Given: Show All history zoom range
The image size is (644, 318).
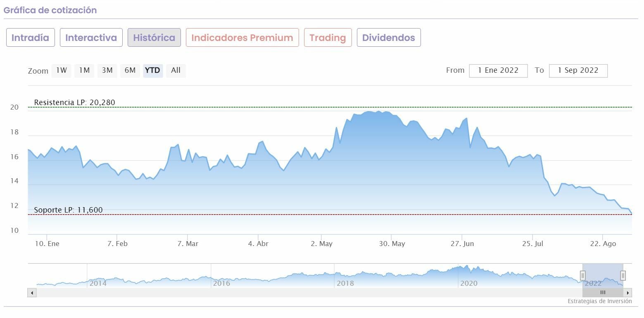Looking at the screenshot, I should click(x=176, y=70).
